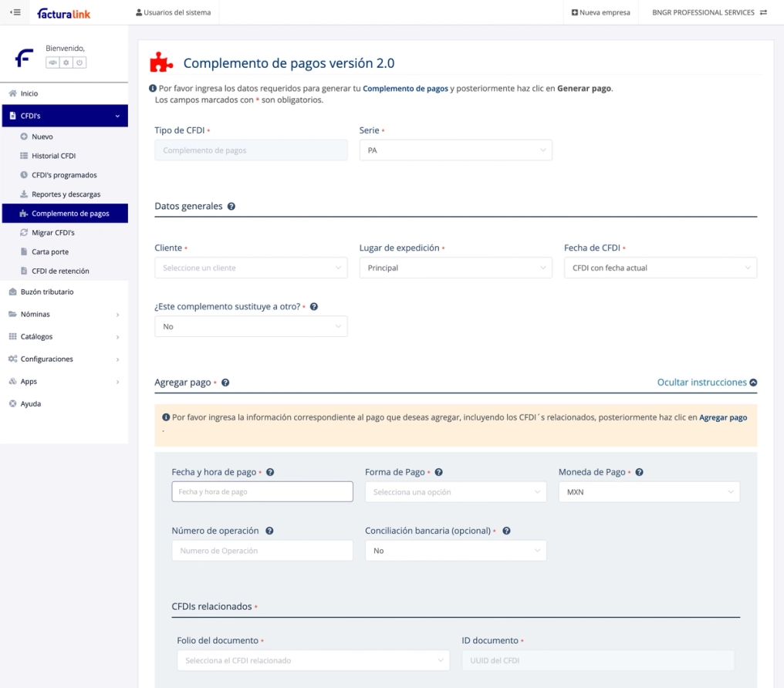
Task: Open Reportes y descargas
Action: pos(65,194)
